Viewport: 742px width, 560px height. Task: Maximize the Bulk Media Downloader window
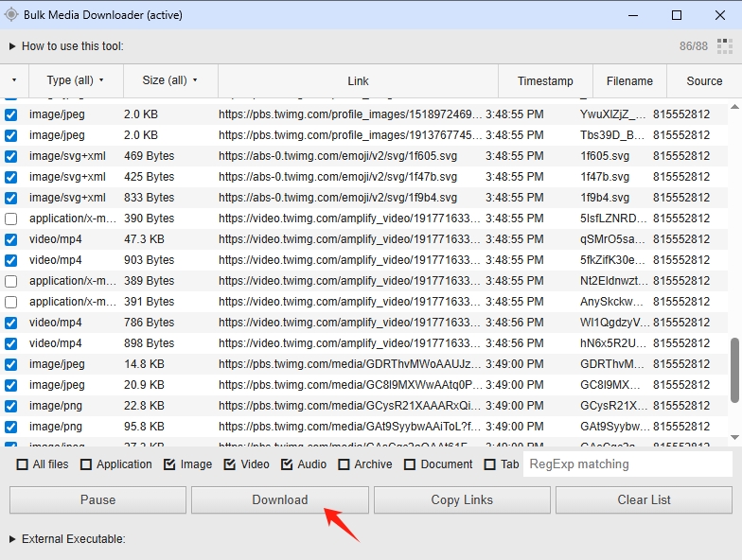[677, 15]
